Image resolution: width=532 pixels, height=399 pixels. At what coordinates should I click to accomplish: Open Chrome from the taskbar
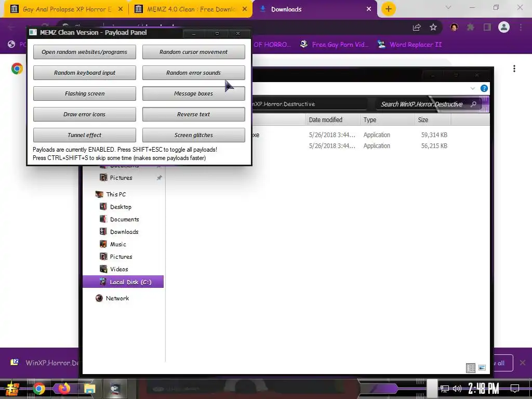pyautogui.click(x=38, y=389)
